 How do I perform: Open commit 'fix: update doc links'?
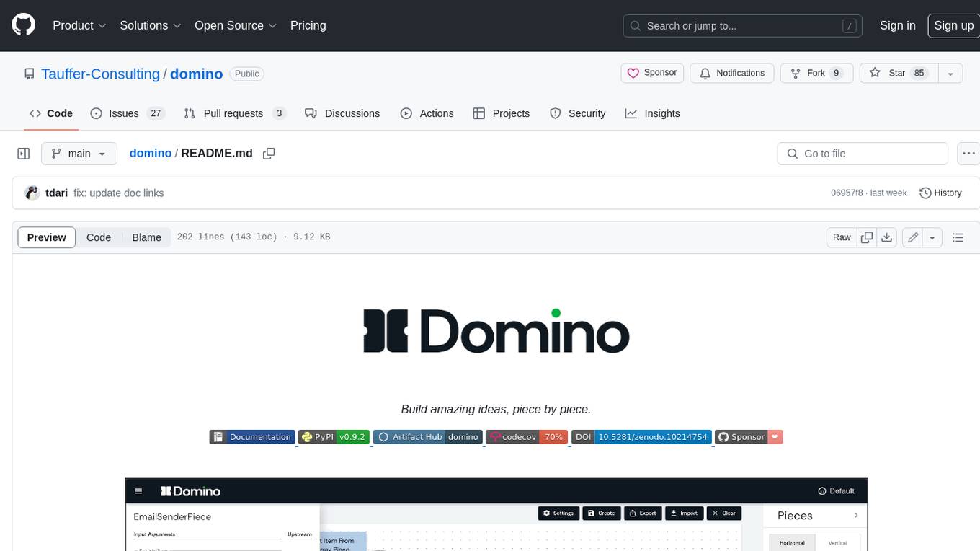point(119,193)
